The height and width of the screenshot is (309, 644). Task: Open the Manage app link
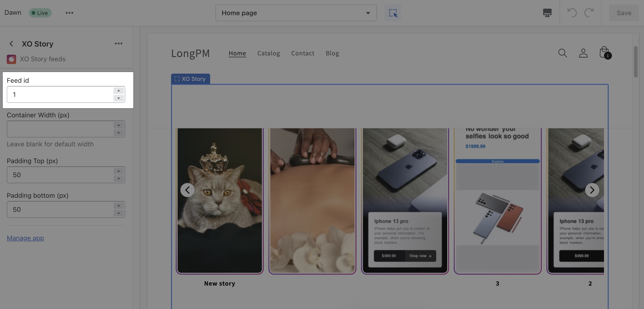[x=25, y=238]
